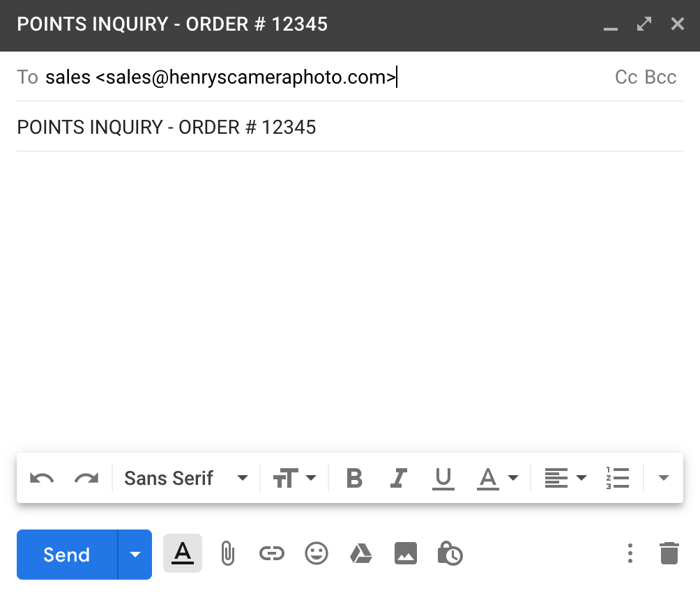
Task: Click the Send button
Action: point(67,555)
